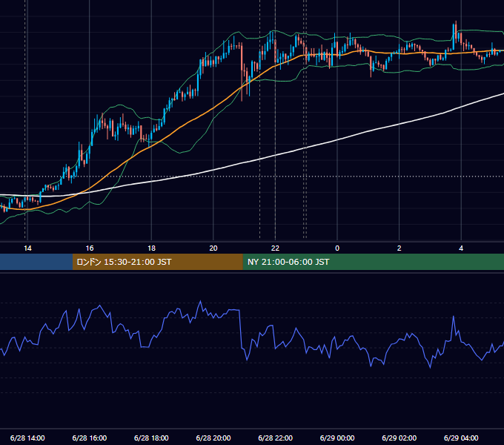
Task: Select the 22 hour axis label
Action: pos(275,248)
